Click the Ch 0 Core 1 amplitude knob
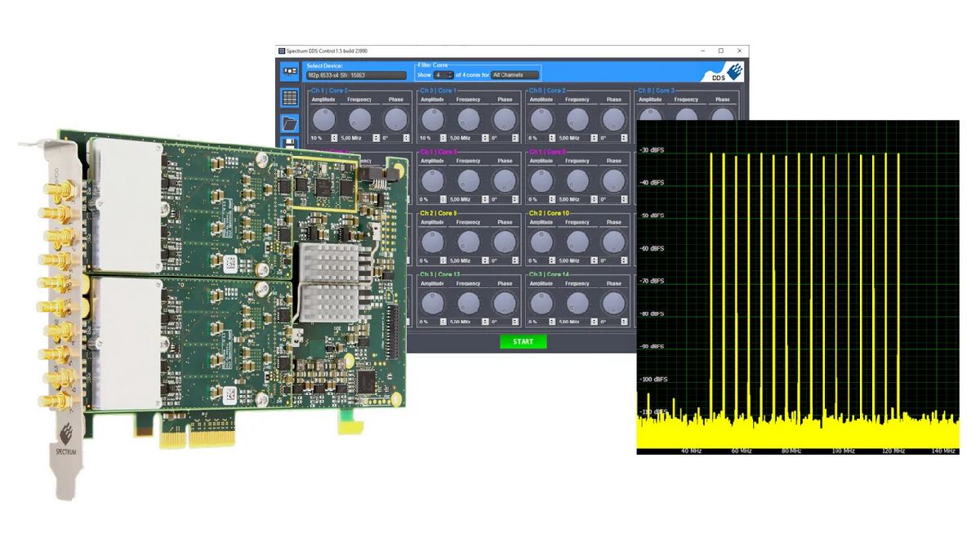The image size is (980, 551). pyautogui.click(x=432, y=119)
